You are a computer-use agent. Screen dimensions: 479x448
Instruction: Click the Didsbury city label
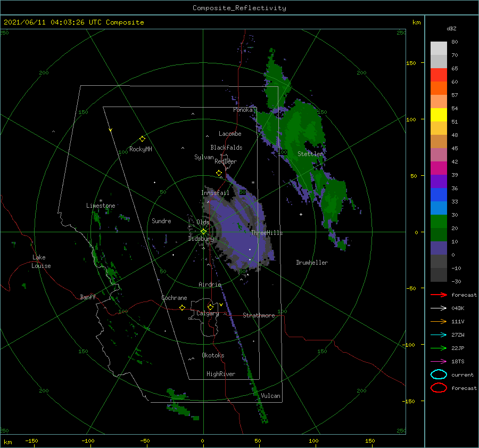pos(201,239)
